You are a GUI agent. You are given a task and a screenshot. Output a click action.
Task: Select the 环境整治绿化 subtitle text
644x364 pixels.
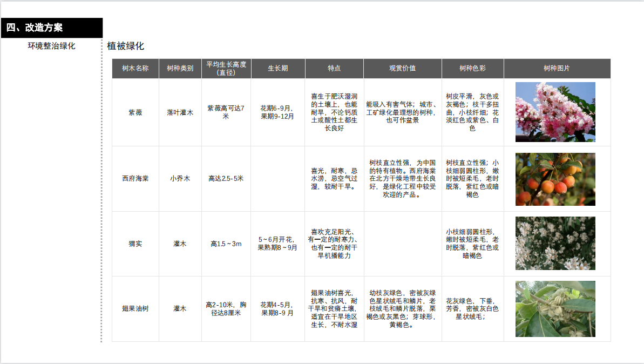pos(52,46)
